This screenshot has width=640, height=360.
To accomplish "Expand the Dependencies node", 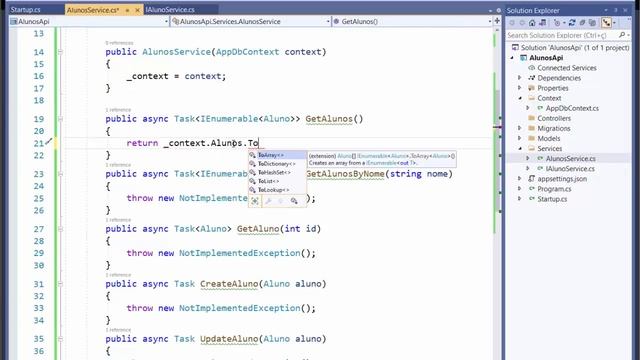I will point(520,78).
